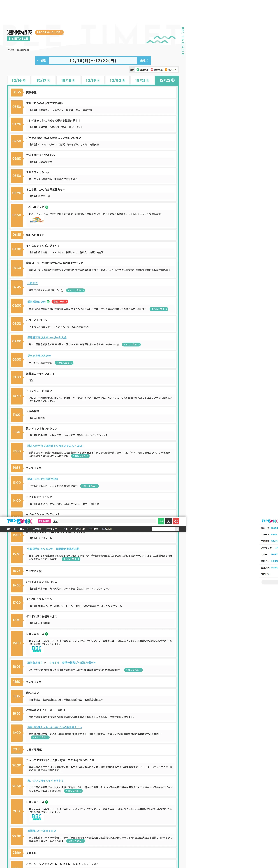Click the しらしがテレビ rainbow logo

(x=37, y=220)
